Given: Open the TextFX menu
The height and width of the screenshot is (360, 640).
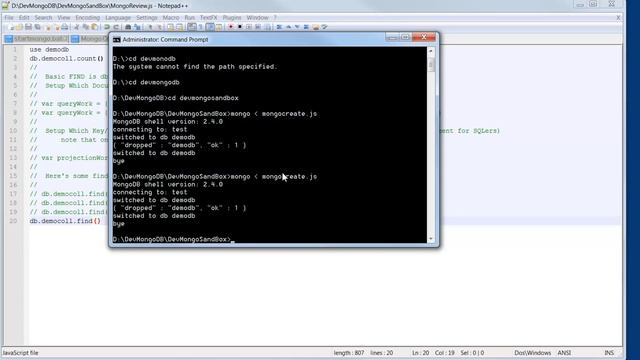Looking at the screenshot, I should 209,18.
